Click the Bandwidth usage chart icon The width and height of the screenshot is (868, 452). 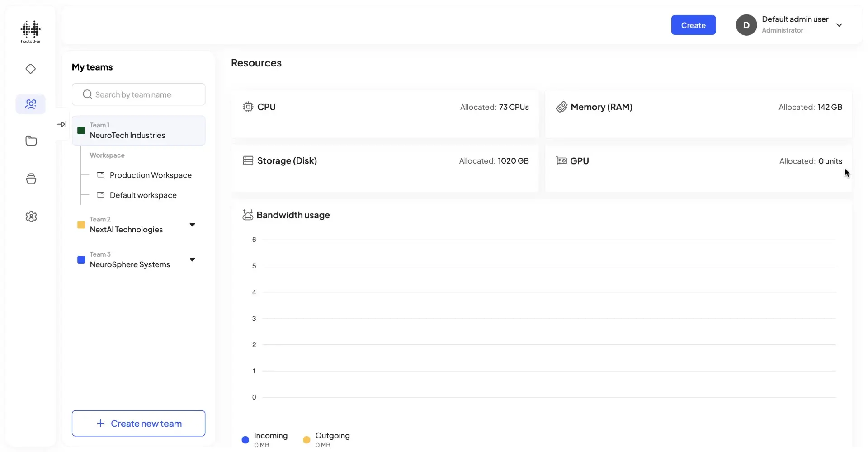point(248,215)
